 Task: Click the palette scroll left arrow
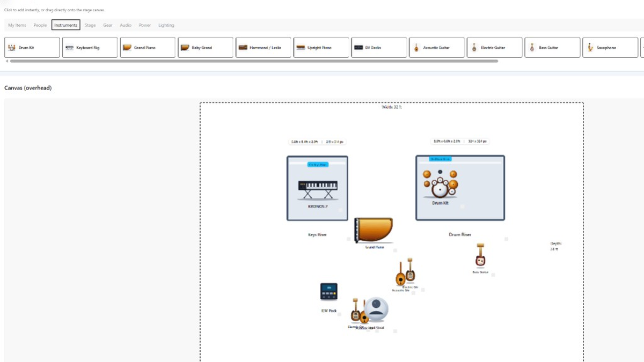point(6,61)
